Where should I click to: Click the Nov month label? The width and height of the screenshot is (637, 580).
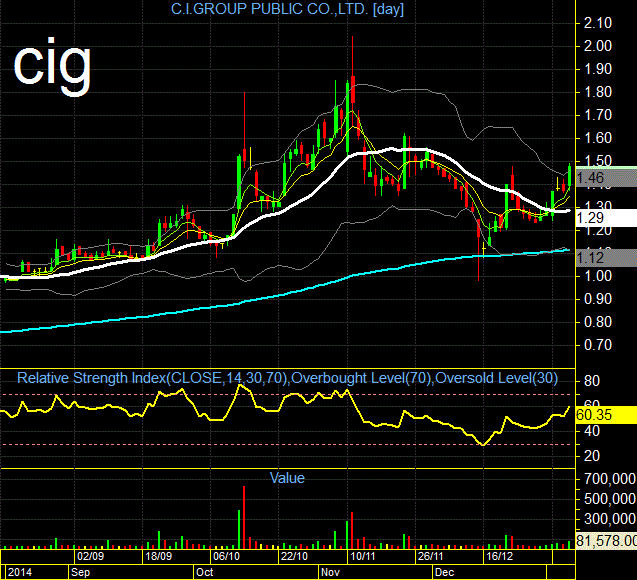[x=330, y=572]
